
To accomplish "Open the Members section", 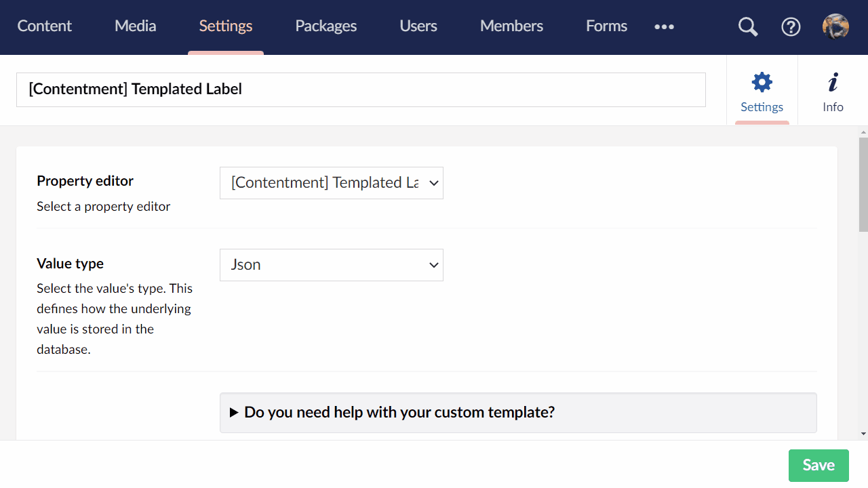I will coord(511,26).
